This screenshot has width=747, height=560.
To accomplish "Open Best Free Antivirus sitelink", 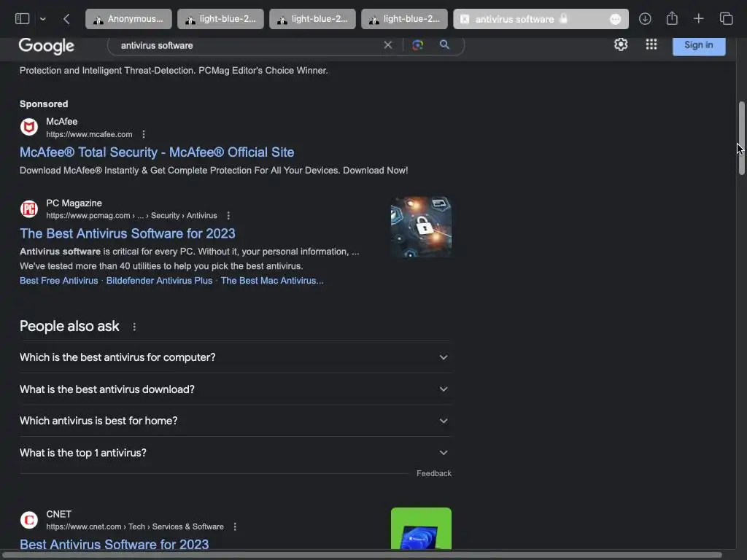I will pos(58,281).
